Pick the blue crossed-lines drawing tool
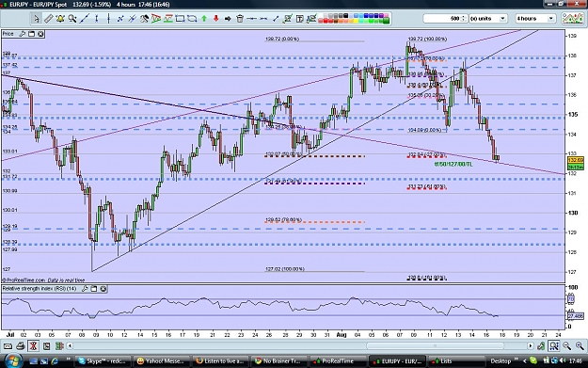Viewport: 588px width, 368px height. coord(120,19)
